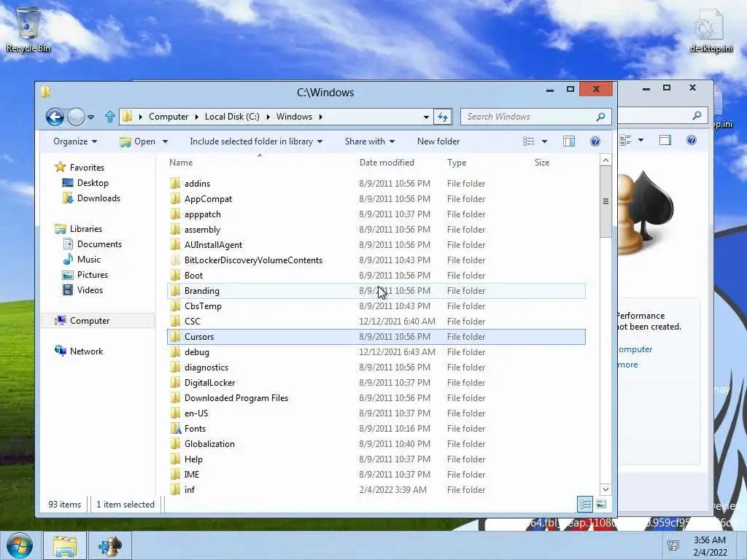The width and height of the screenshot is (747, 560).
Task: Switch to large thumbnails view in status bar
Action: point(601,504)
